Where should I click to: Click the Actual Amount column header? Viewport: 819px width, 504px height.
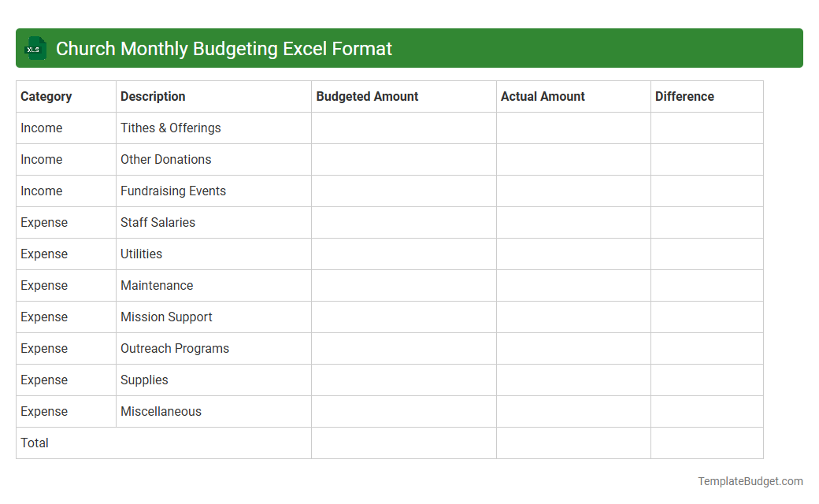tap(543, 96)
